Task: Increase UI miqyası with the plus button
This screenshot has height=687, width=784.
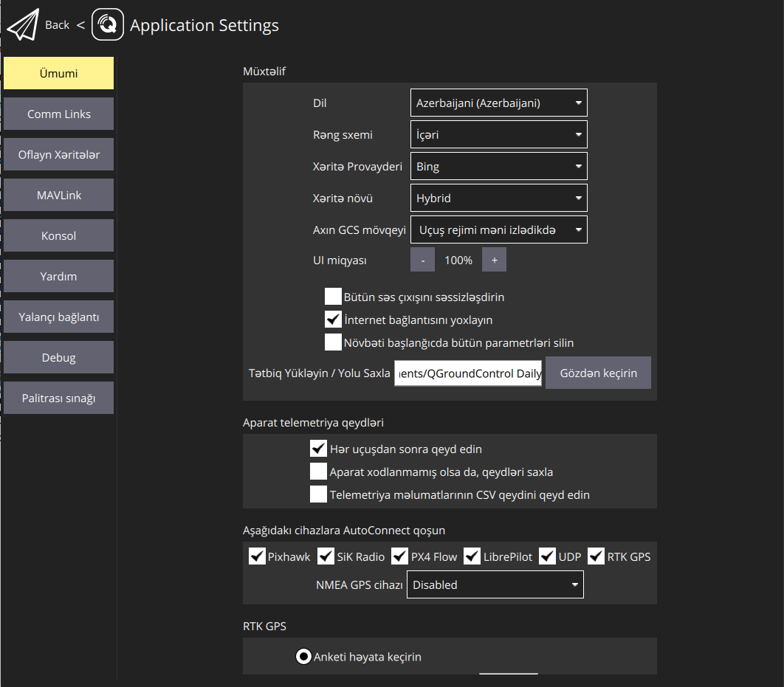Action: 494,259
